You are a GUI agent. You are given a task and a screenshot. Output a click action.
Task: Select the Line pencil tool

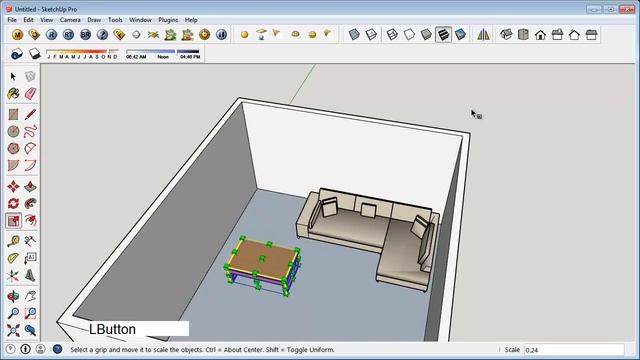click(x=30, y=114)
